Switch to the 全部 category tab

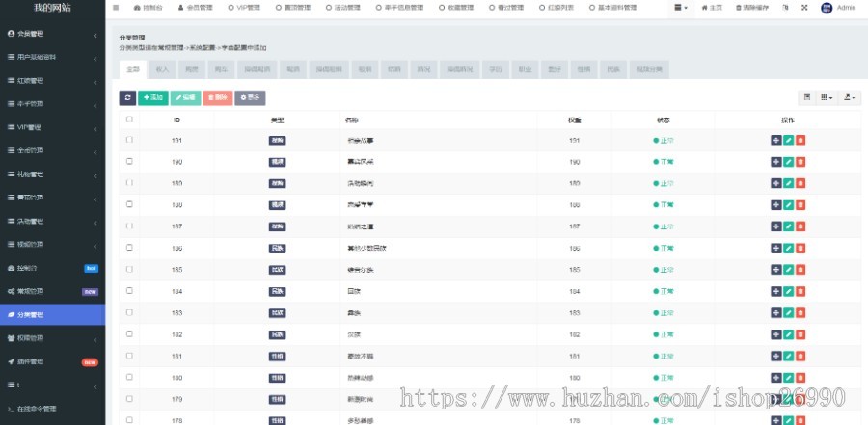pyautogui.click(x=133, y=69)
